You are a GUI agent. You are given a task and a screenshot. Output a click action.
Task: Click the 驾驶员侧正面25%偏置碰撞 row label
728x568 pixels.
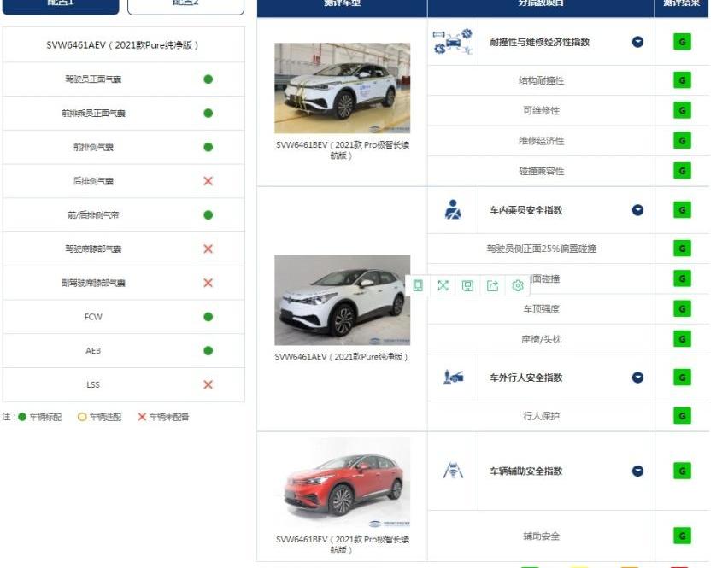pyautogui.click(x=542, y=249)
